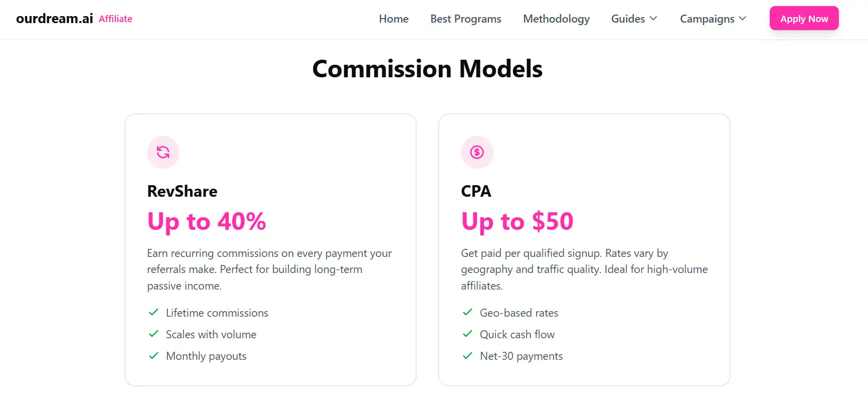Click the checkmark beside Monthly payouts
Screen dimensions: 868x408
(153, 356)
